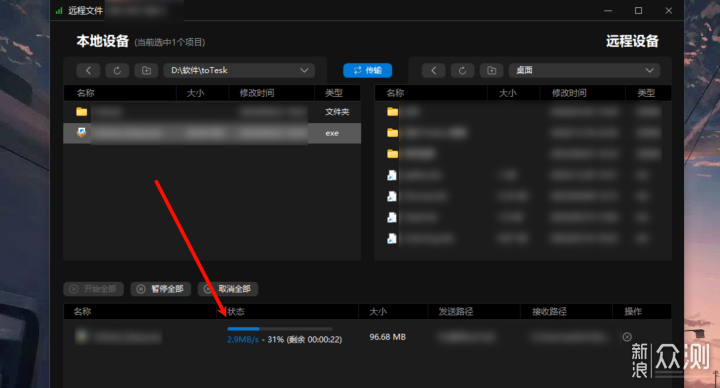Go back in remote device panel
This screenshot has height=388, width=720.
pyautogui.click(x=433, y=70)
